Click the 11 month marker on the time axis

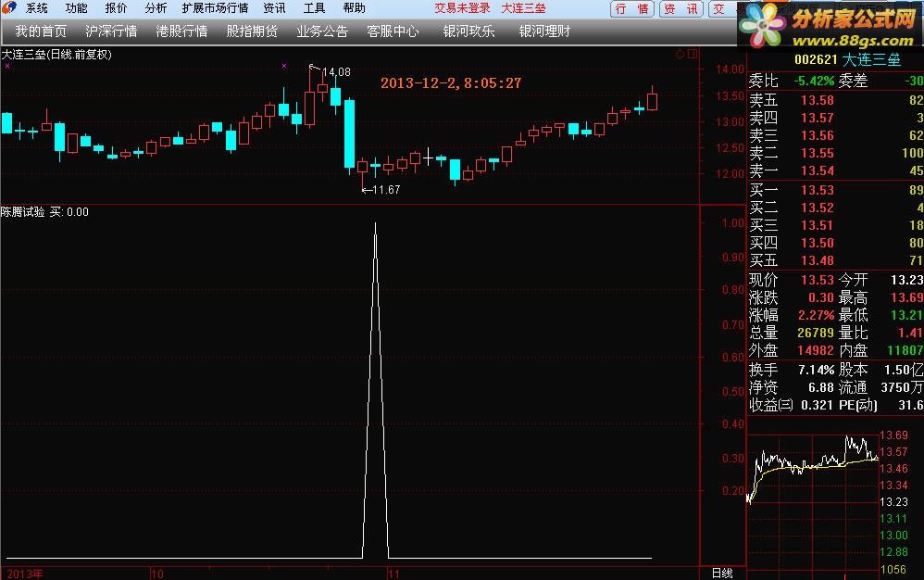pos(393,574)
